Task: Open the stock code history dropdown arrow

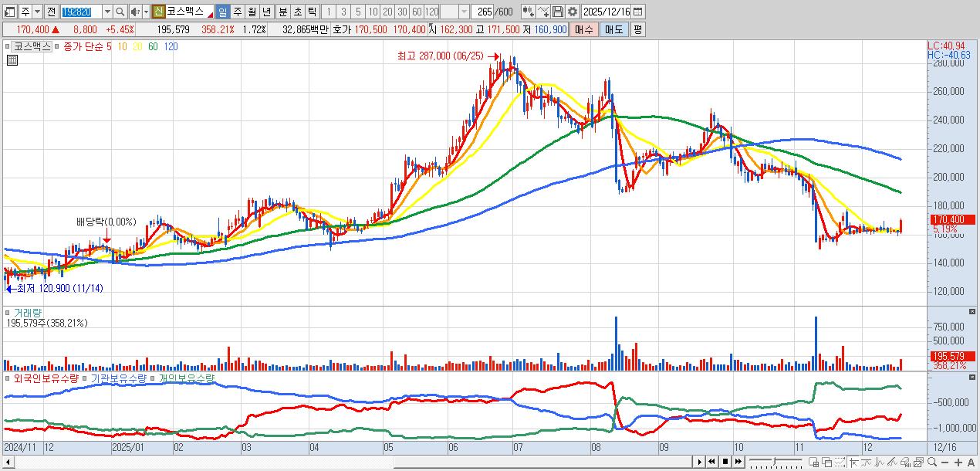Action: [107, 12]
